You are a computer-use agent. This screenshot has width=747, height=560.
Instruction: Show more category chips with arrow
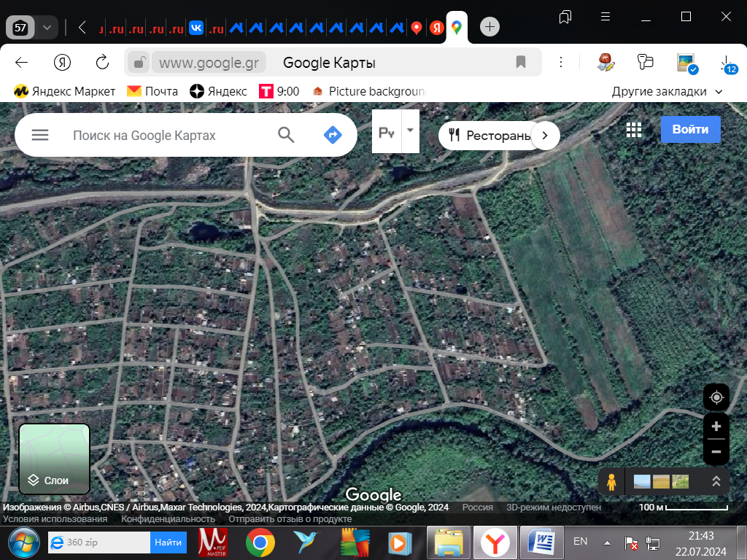[x=545, y=136]
